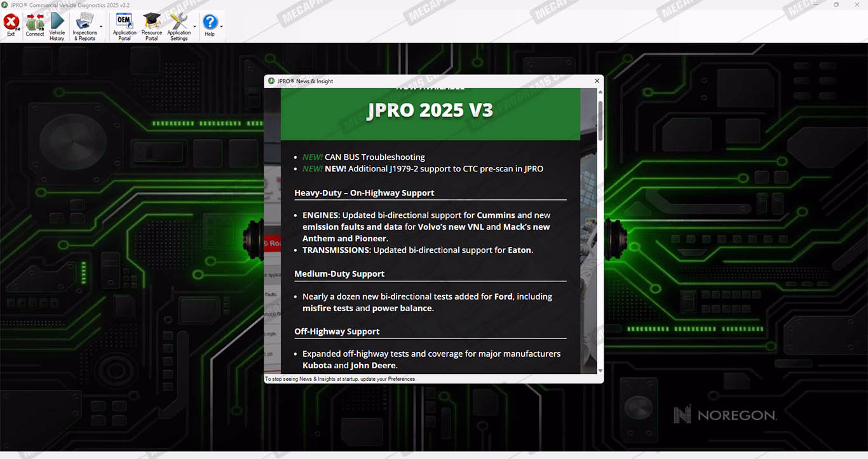Open Vehicle History
868x459 pixels.
[x=57, y=23]
